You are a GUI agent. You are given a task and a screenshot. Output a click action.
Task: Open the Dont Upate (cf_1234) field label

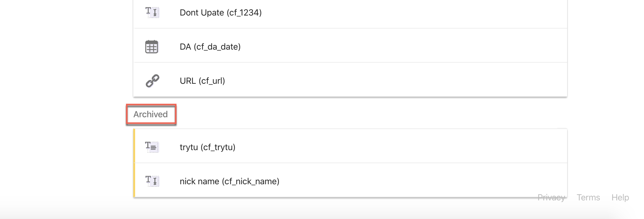coord(220,13)
